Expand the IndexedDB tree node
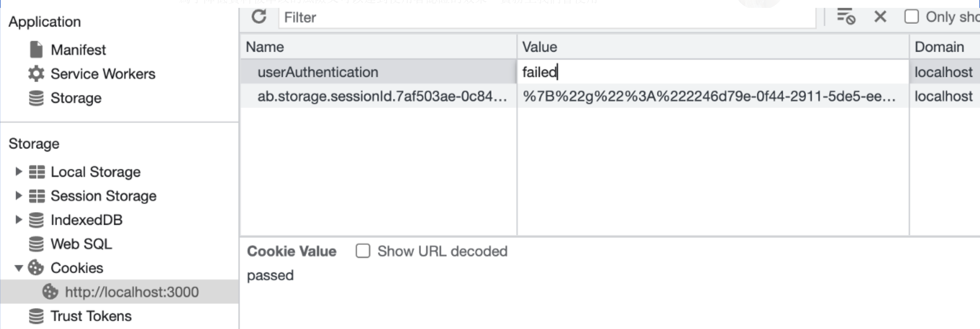This screenshot has height=329, width=980. click(x=18, y=220)
